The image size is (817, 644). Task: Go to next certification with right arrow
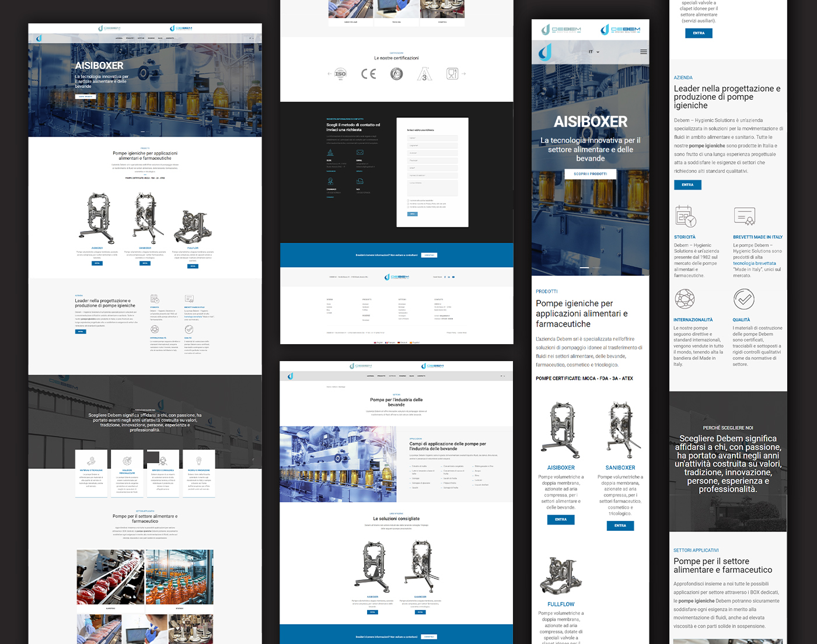coord(464,73)
